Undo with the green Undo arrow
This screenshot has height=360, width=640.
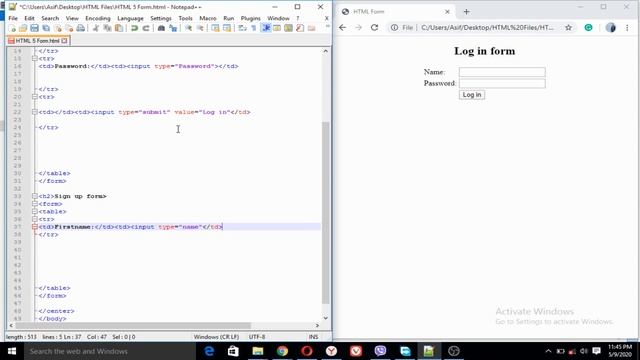point(134,28)
